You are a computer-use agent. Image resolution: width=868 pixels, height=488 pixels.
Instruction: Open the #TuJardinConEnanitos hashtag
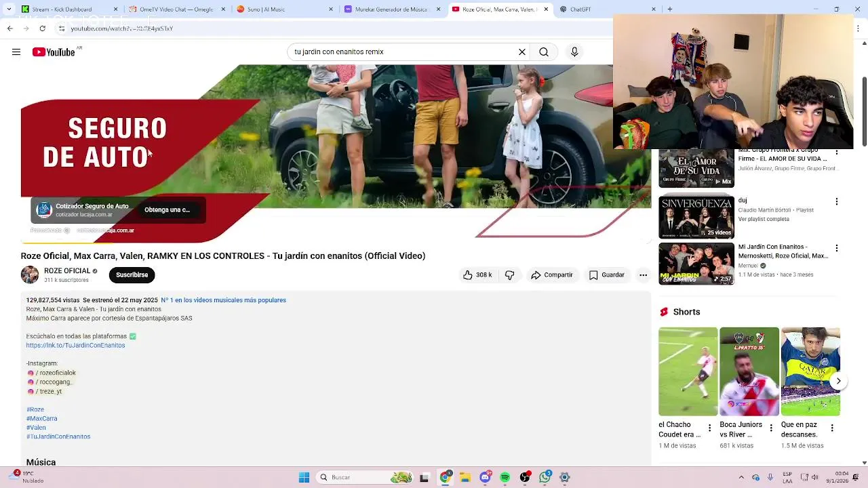pyautogui.click(x=58, y=437)
